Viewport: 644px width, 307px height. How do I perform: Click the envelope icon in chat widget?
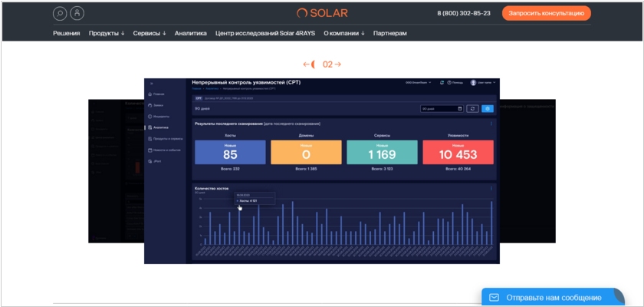click(x=494, y=297)
